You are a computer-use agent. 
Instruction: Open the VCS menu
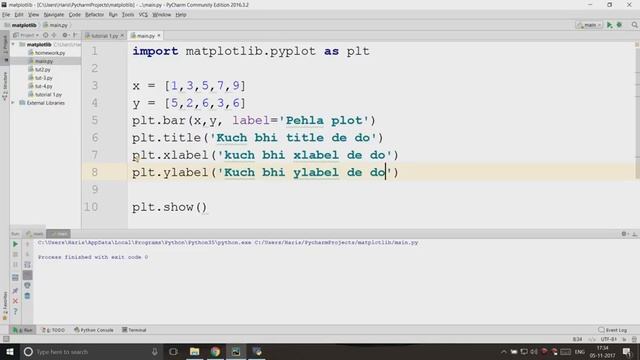tap(143, 15)
